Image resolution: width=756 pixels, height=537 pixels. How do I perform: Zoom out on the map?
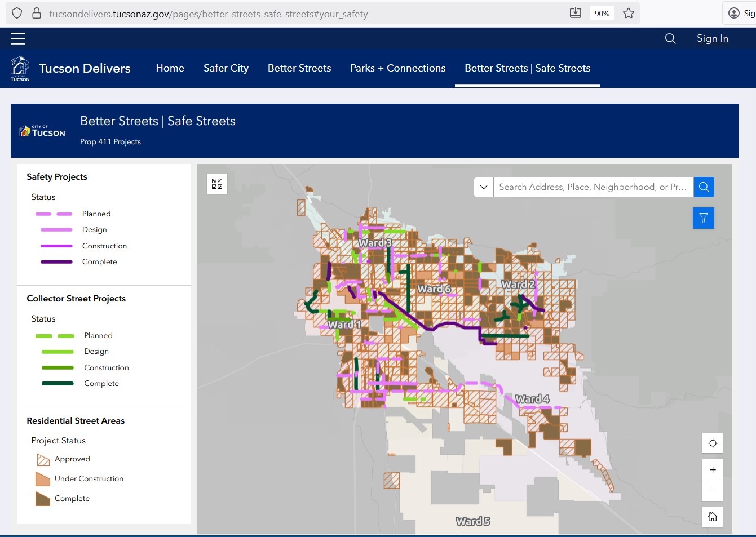713,491
